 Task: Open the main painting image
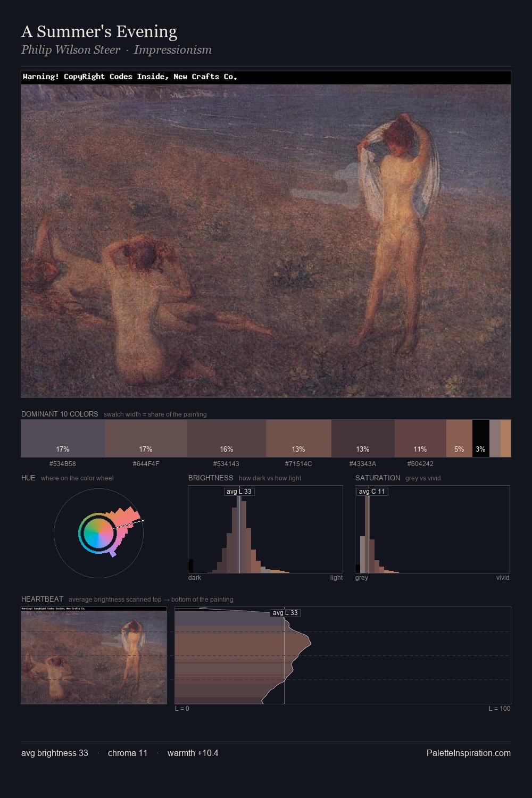click(266, 234)
